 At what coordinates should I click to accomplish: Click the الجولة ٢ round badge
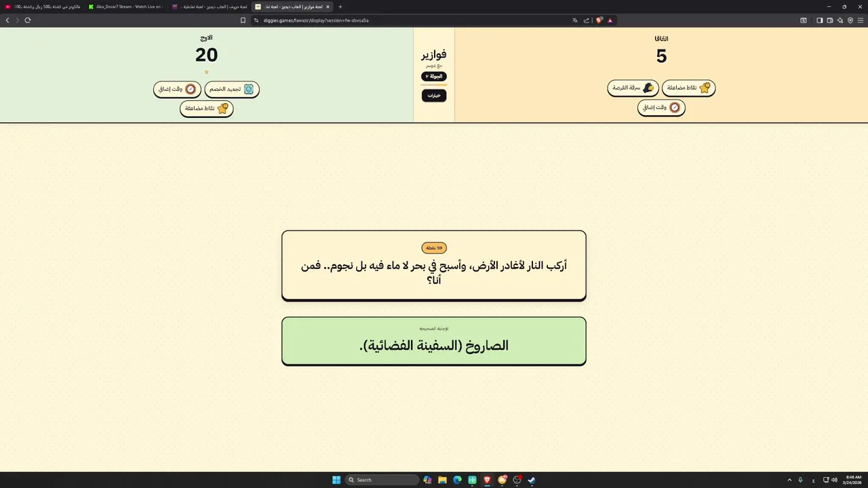434,77
